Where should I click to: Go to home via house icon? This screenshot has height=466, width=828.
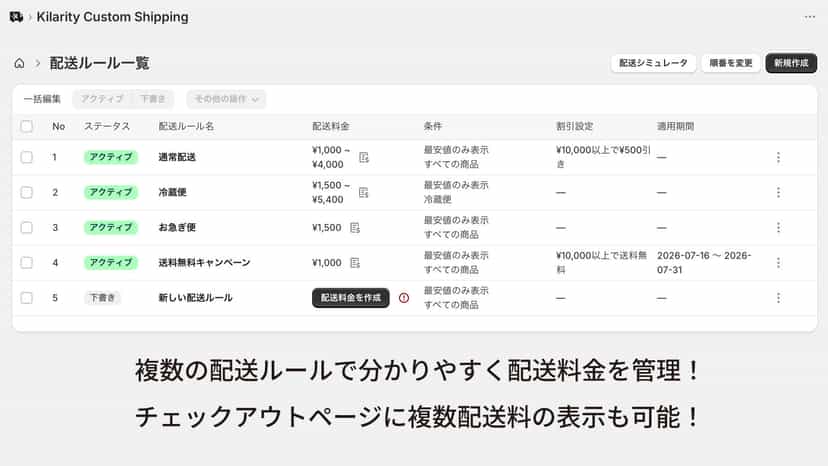20,63
